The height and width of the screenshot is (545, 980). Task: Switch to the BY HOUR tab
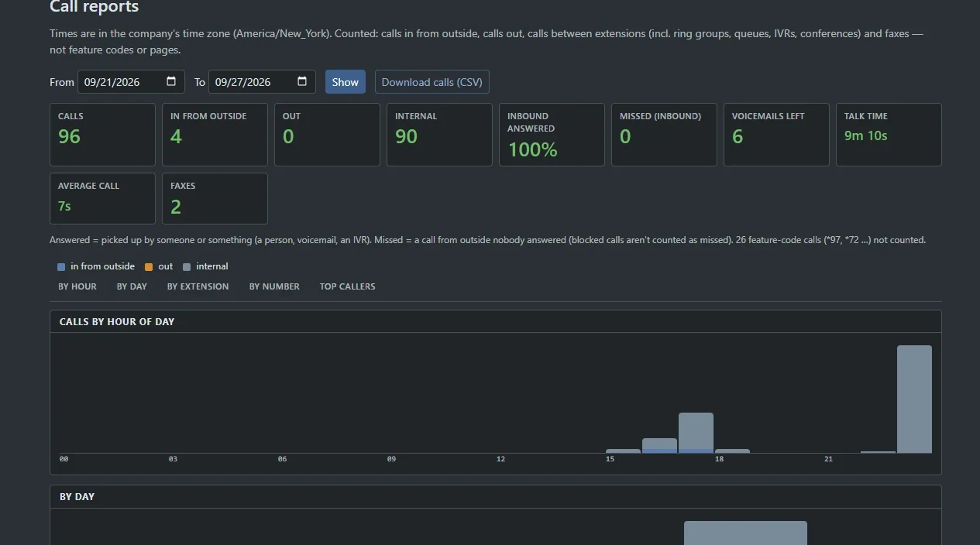point(77,286)
